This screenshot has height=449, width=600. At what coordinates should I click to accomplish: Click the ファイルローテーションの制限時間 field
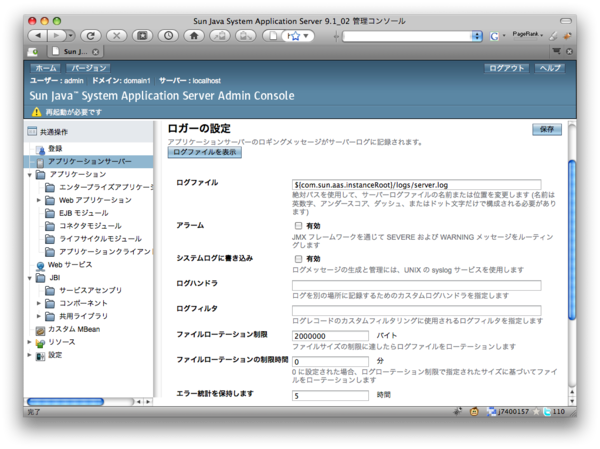click(330, 361)
